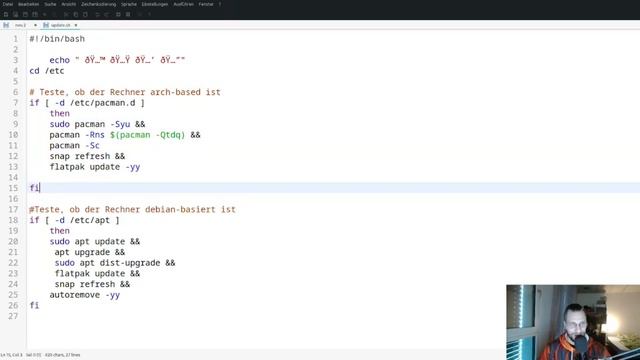
Task: Click the New document toolbar icon
Action: pyautogui.click(x=6, y=14)
